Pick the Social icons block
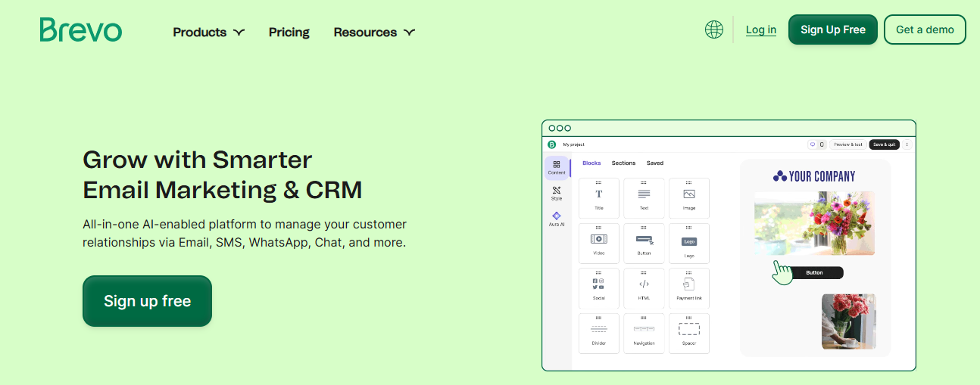The height and width of the screenshot is (385, 980). tap(599, 288)
